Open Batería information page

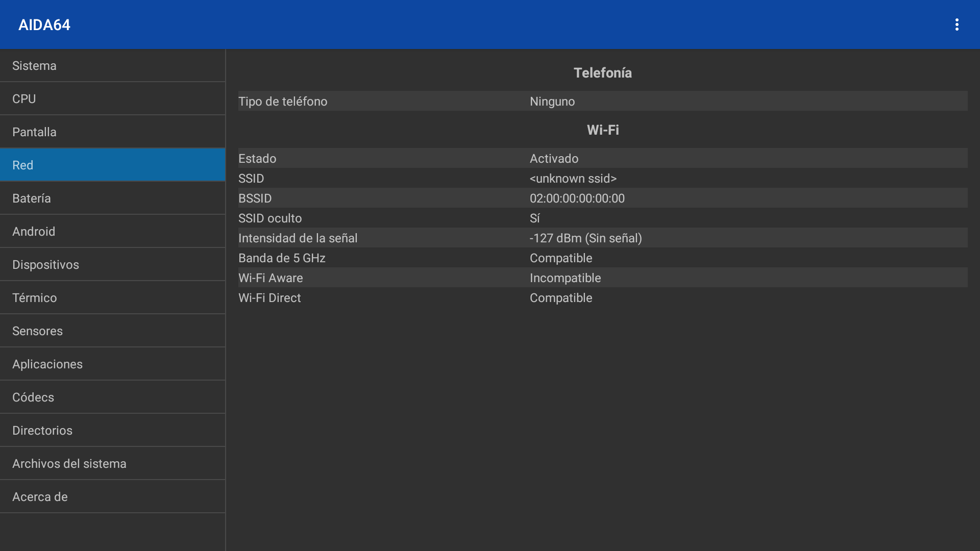click(x=112, y=198)
